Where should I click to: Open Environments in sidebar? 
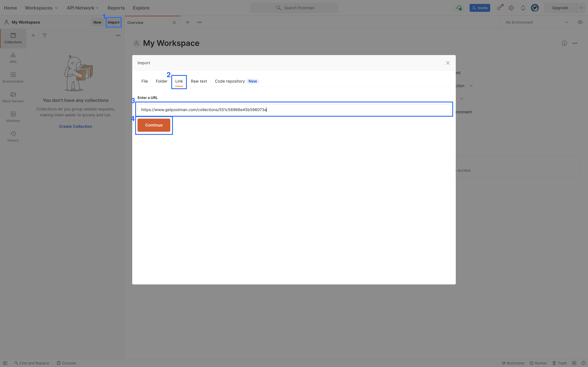tap(13, 78)
